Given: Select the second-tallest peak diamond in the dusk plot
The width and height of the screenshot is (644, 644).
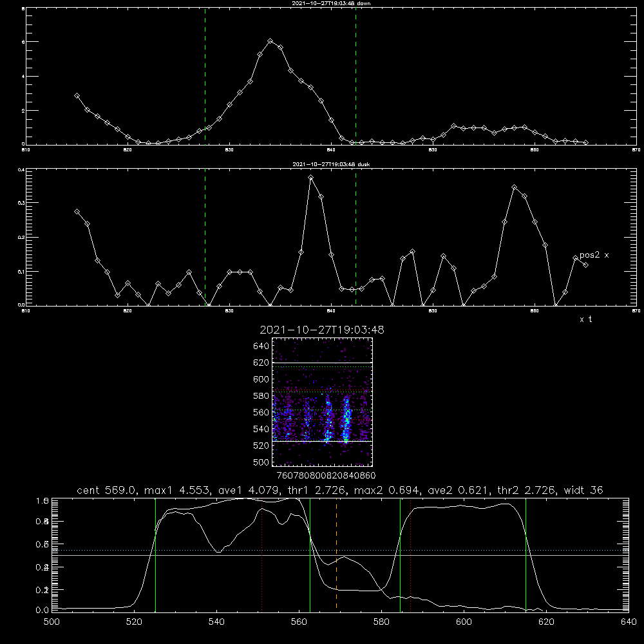Looking at the screenshot, I should [514, 187].
